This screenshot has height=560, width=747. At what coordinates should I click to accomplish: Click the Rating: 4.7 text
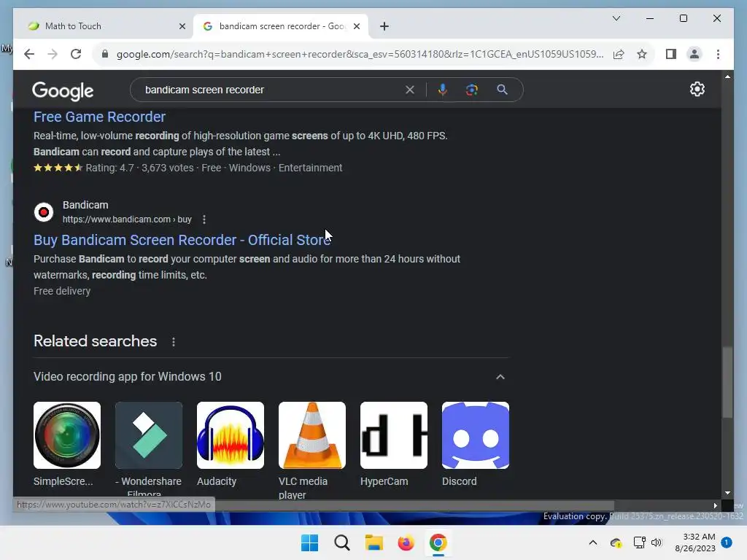[109, 168]
